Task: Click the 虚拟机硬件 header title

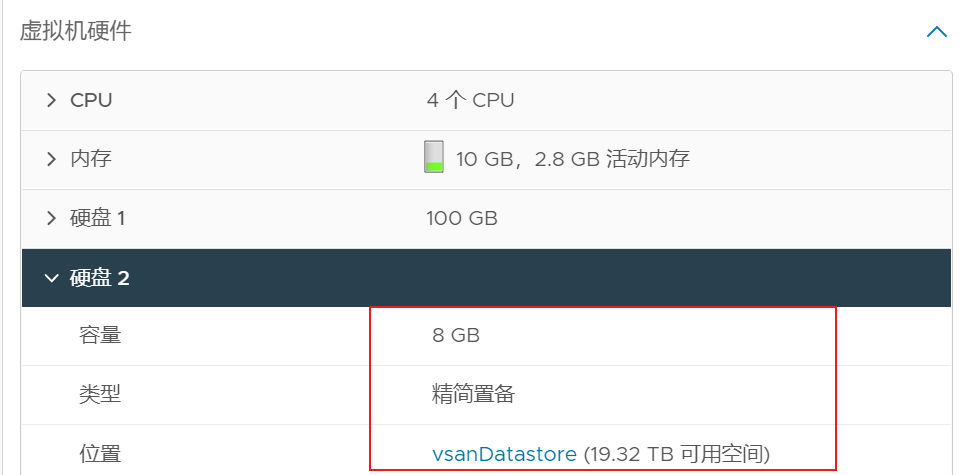Action: pyautogui.click(x=76, y=32)
